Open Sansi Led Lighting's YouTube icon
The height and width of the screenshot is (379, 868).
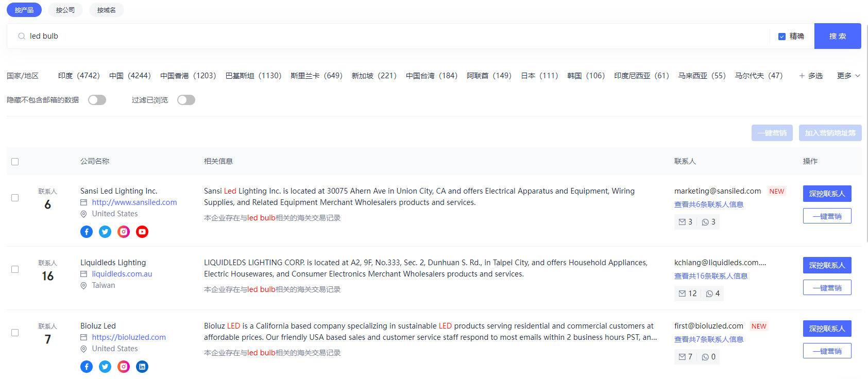142,232
